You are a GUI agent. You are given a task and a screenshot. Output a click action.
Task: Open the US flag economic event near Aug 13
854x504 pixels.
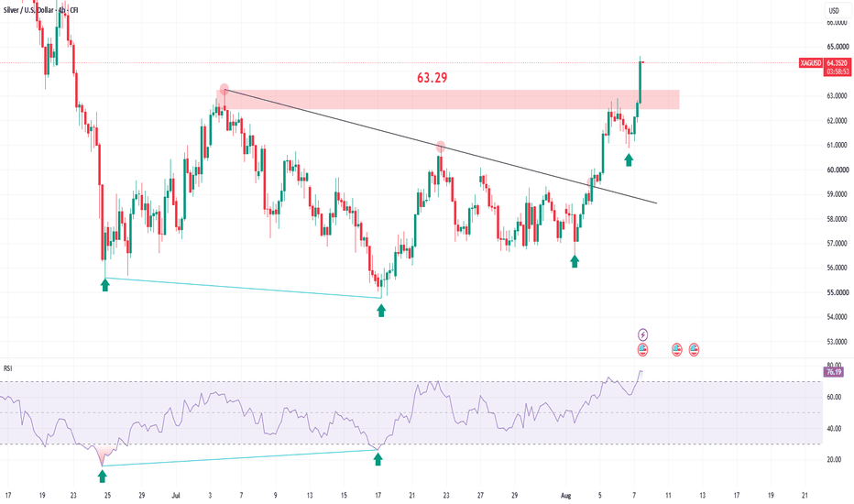(x=694, y=350)
